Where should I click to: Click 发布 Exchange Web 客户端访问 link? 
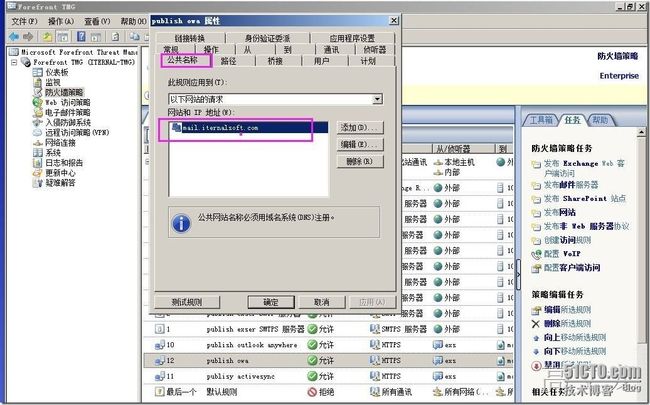tap(584, 168)
